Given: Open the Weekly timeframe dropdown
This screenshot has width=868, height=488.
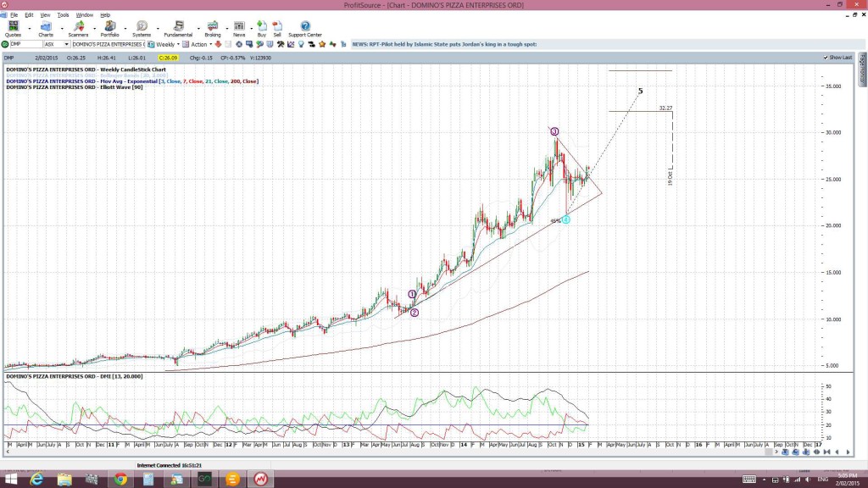Looking at the screenshot, I should [x=178, y=44].
